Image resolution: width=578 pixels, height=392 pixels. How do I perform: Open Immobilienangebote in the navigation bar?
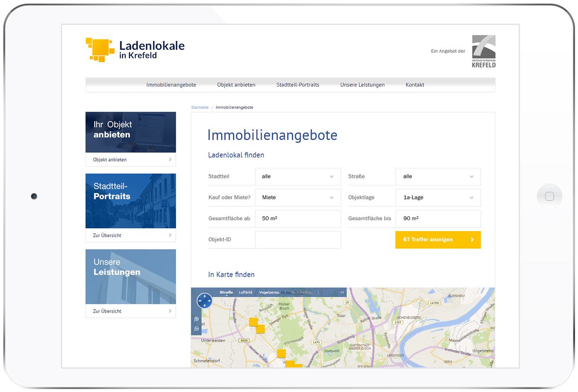[x=171, y=85]
